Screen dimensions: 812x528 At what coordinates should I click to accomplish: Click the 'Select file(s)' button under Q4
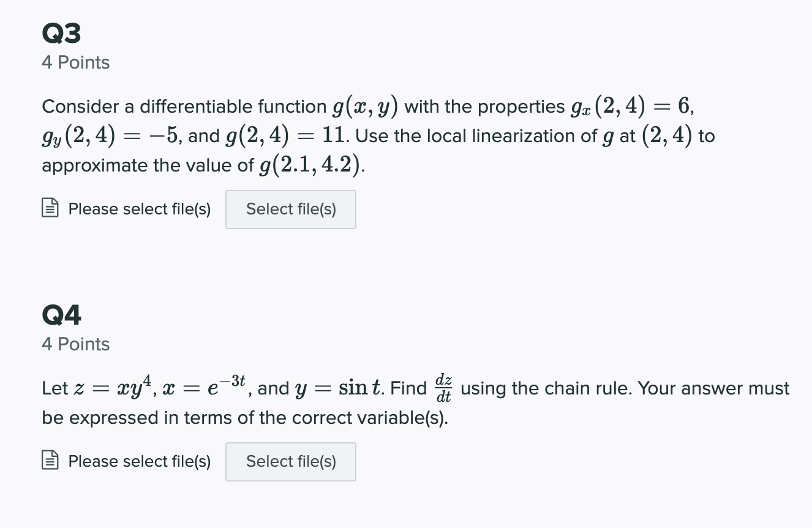pyautogui.click(x=290, y=461)
